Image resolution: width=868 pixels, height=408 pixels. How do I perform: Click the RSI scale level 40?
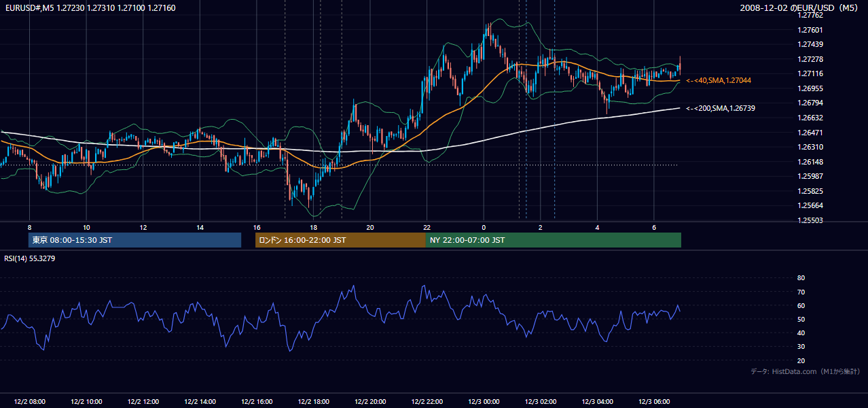(801, 333)
